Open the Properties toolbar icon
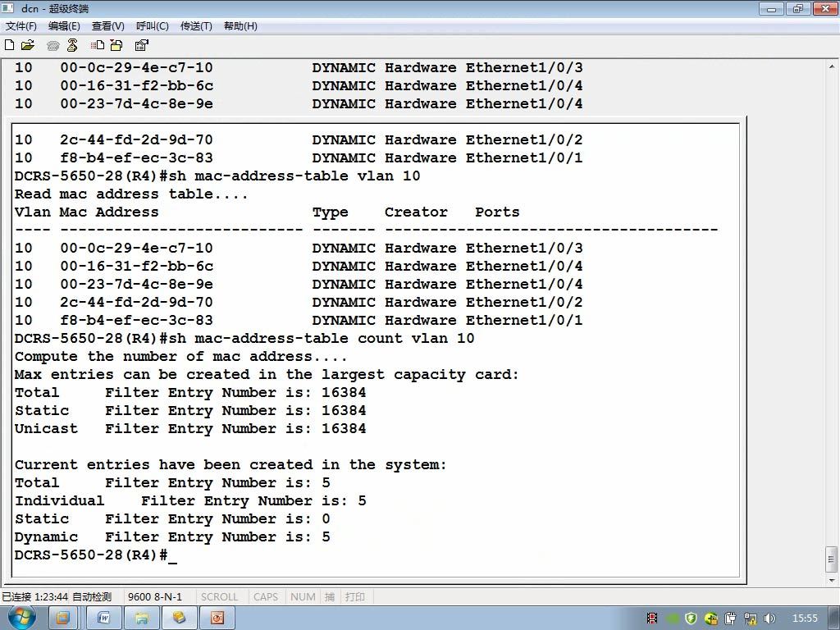 click(141, 46)
